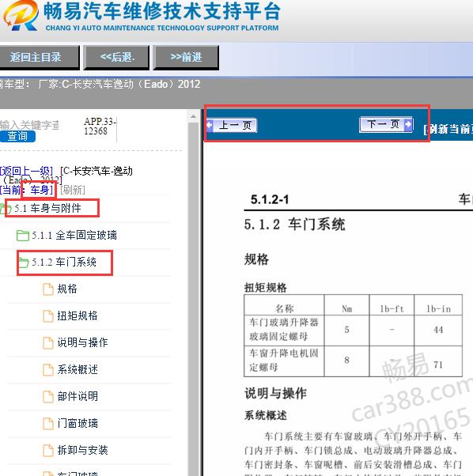Click the right arrow icon on 下一页

409,124
